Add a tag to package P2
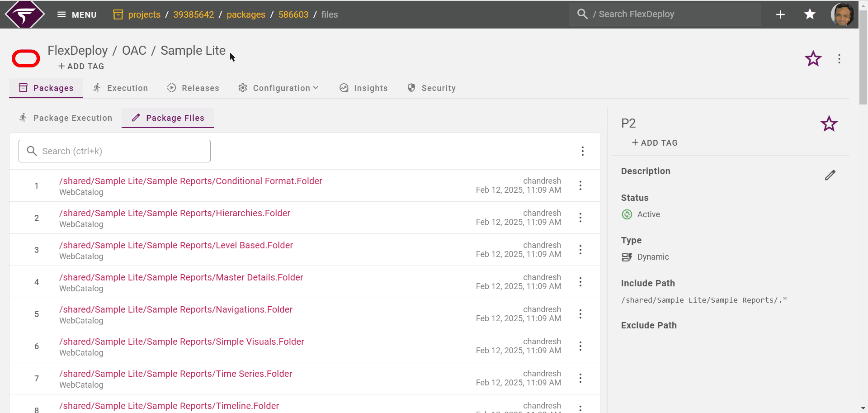868x413 pixels. coord(655,142)
